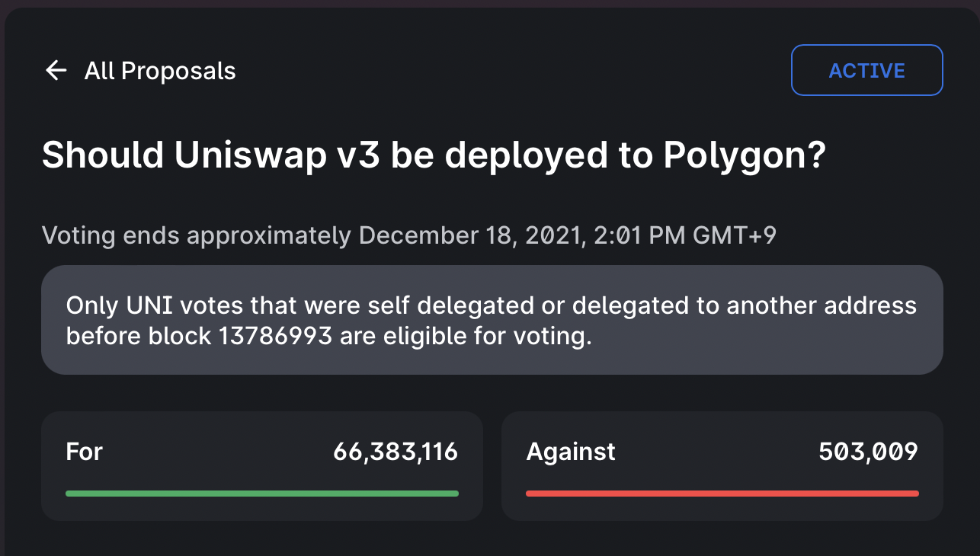Click the back arrow icon
Viewport: 980px width, 556px height.
click(56, 71)
